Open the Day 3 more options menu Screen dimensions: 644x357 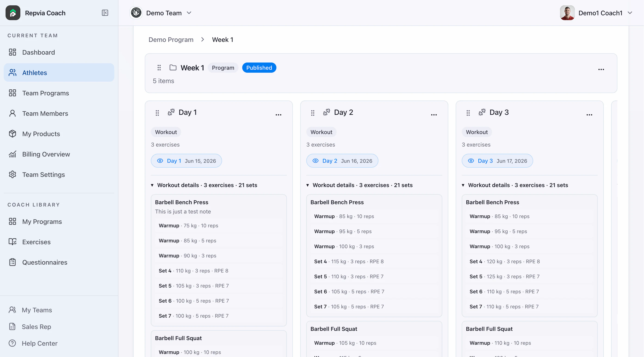[589, 115]
